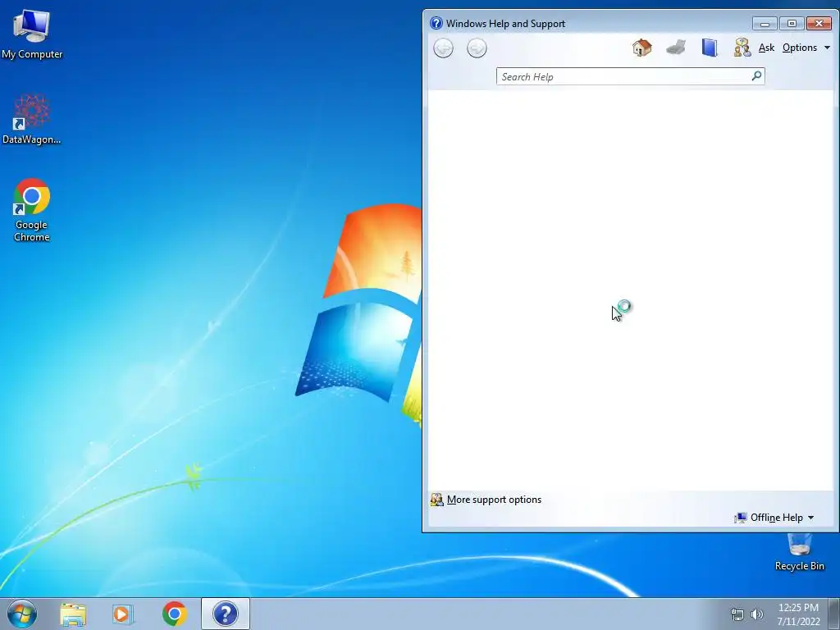Maximize the Help and Support window
The height and width of the screenshot is (630, 840).
(x=792, y=24)
